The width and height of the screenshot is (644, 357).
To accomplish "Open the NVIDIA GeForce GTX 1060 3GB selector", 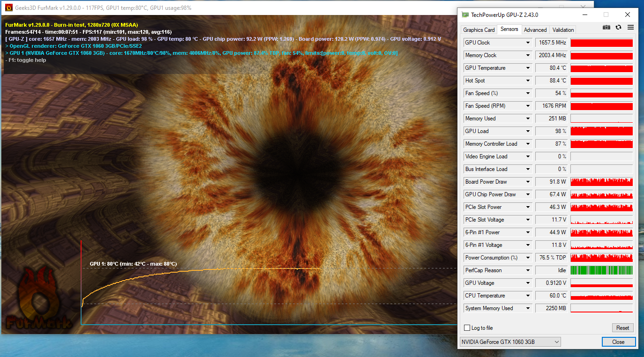I will [510, 342].
